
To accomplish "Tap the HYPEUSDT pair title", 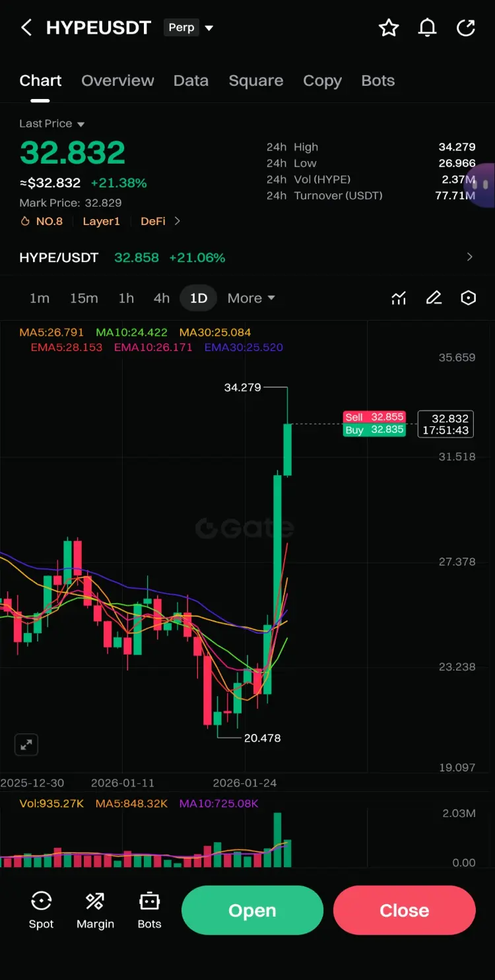I will tap(98, 28).
